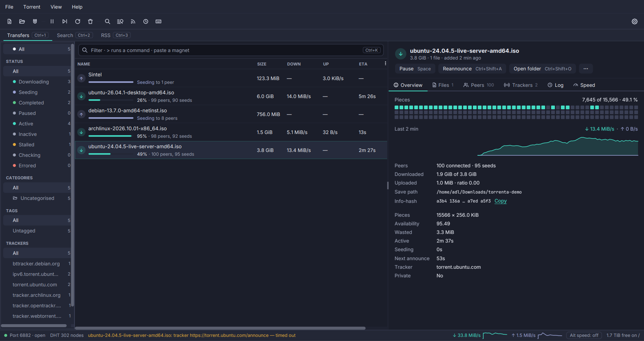The image size is (644, 341).
Task: Click the list search toolbar icon
Action: point(120,21)
